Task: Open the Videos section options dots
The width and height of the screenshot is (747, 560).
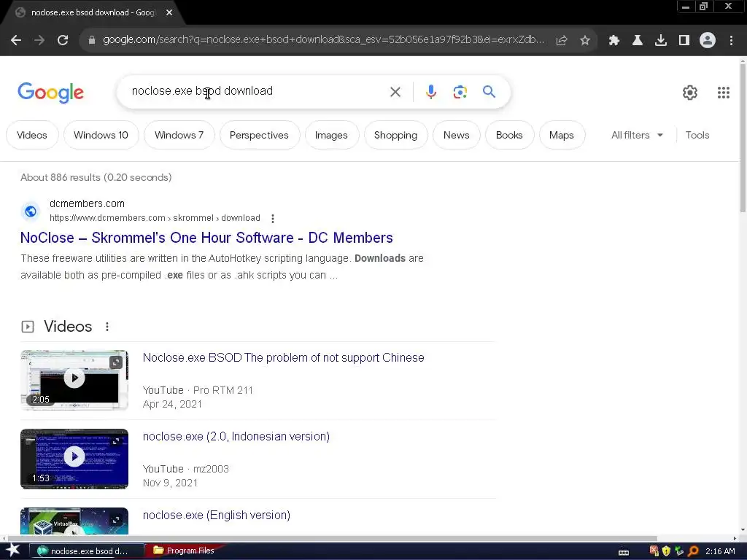Action: pos(107,327)
